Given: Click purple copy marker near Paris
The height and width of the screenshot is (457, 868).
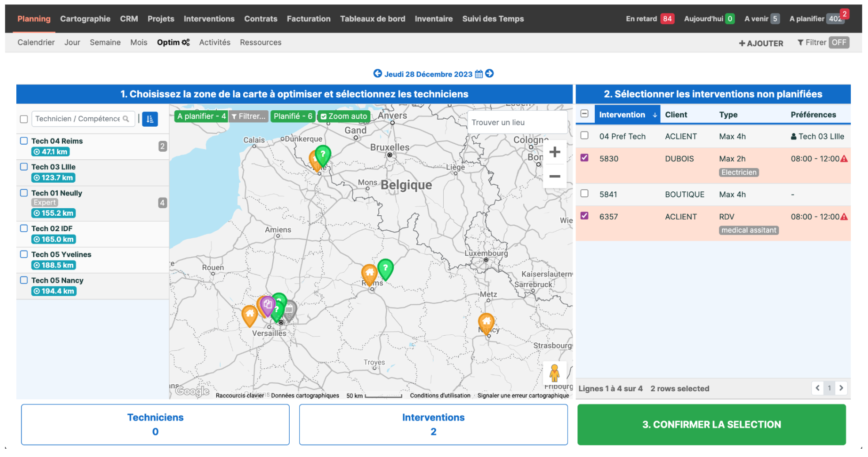Looking at the screenshot, I should point(267,306).
